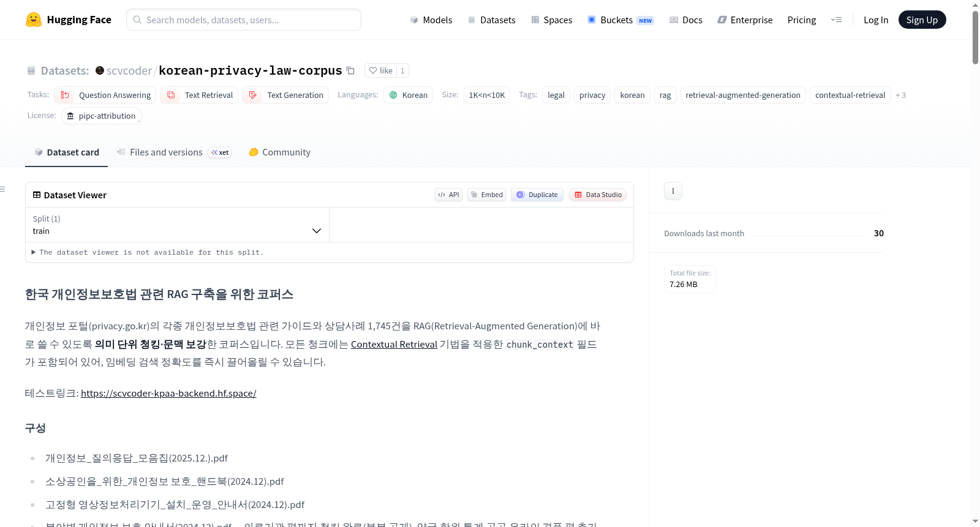Viewport: 980px width, 527px height.
Task: Click the Duplicate button
Action: [x=537, y=195]
